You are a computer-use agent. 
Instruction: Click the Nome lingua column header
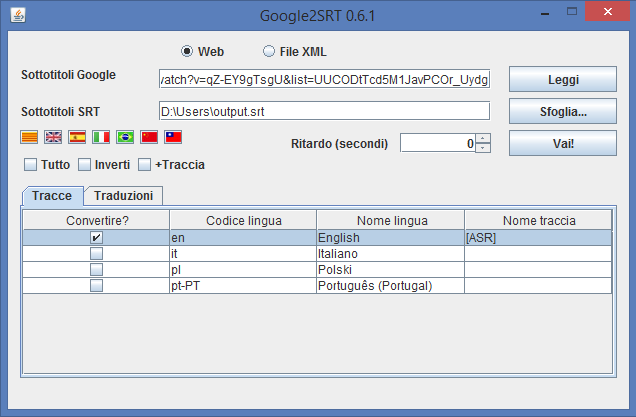click(391, 220)
